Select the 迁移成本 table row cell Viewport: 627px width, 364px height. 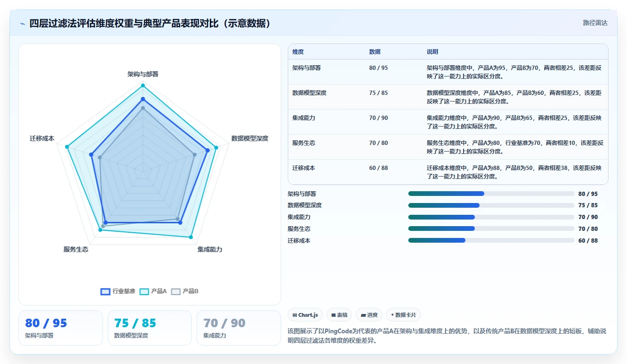click(x=304, y=168)
